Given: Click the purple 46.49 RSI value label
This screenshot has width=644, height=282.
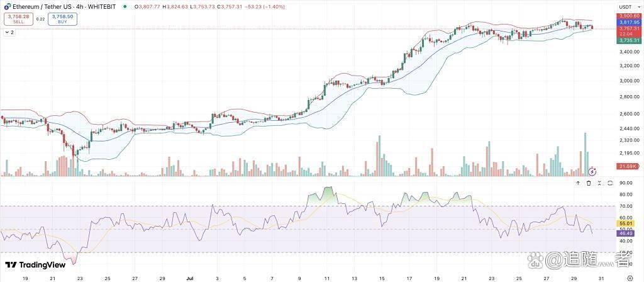Looking at the screenshot, I should pyautogui.click(x=627, y=233).
